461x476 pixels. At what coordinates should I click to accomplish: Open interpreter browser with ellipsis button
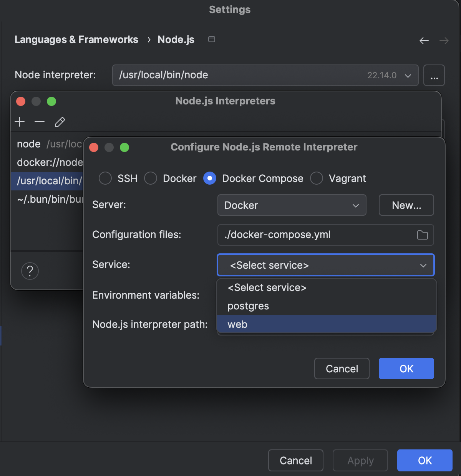[x=434, y=75]
